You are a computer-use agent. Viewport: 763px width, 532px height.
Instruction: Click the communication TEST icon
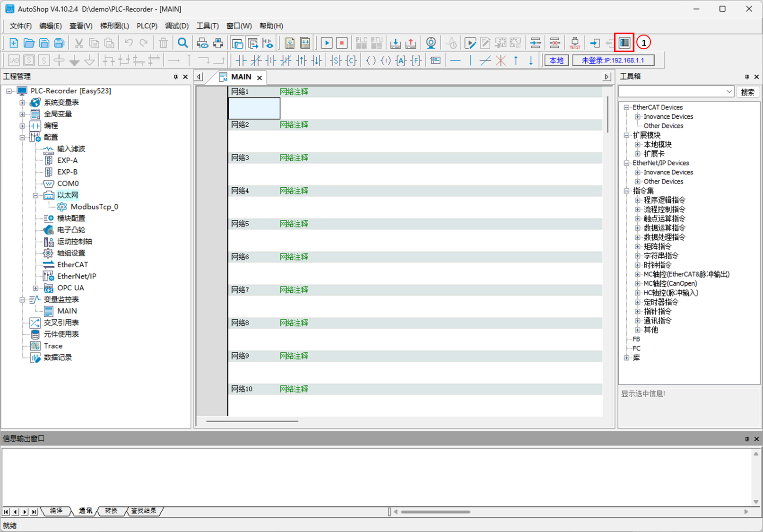click(574, 43)
